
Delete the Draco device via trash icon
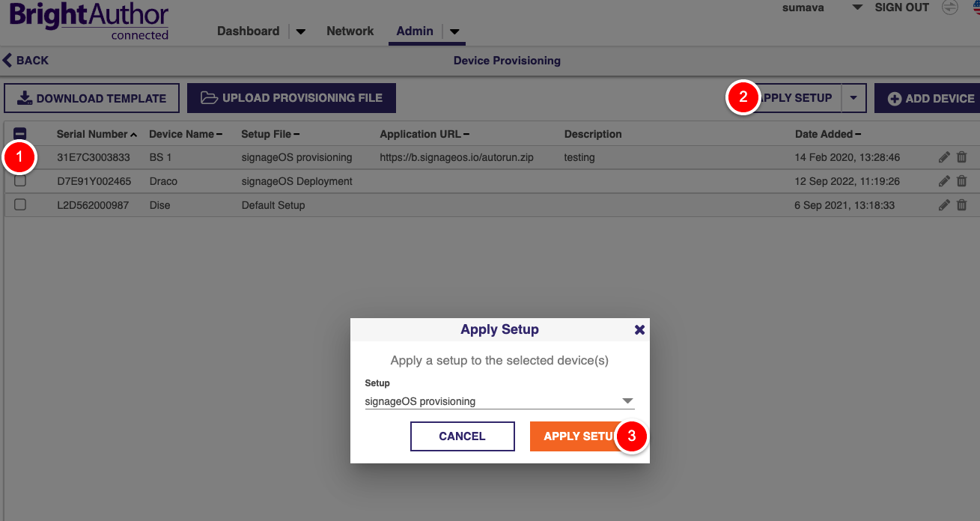(x=962, y=181)
